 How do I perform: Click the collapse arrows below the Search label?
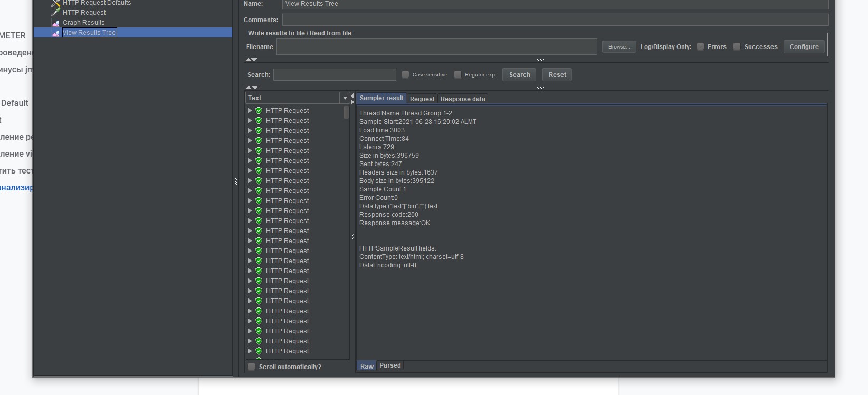click(x=251, y=88)
